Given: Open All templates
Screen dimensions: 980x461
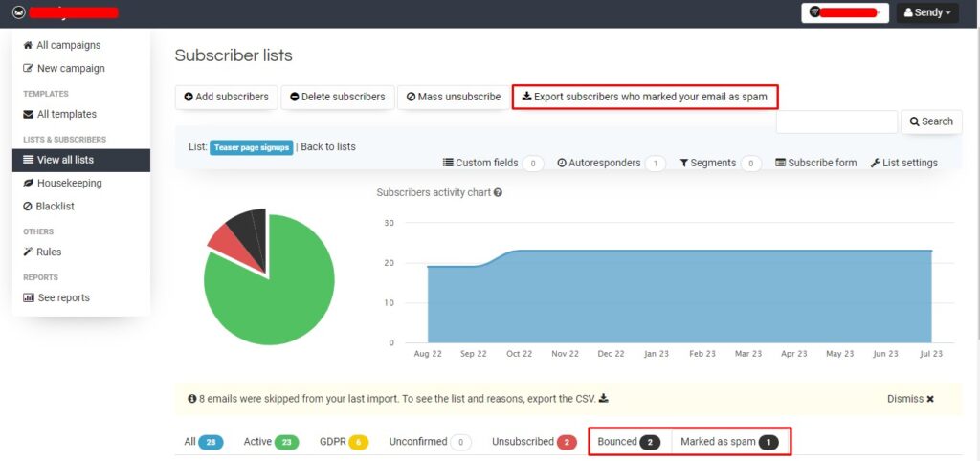Looking at the screenshot, I should [x=60, y=114].
